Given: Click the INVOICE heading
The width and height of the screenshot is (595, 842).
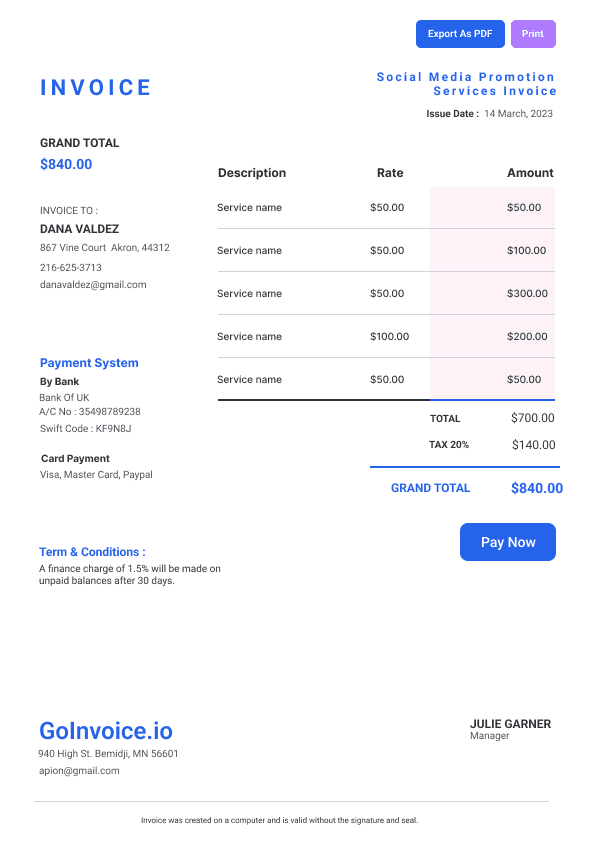Looking at the screenshot, I should pyautogui.click(x=96, y=88).
